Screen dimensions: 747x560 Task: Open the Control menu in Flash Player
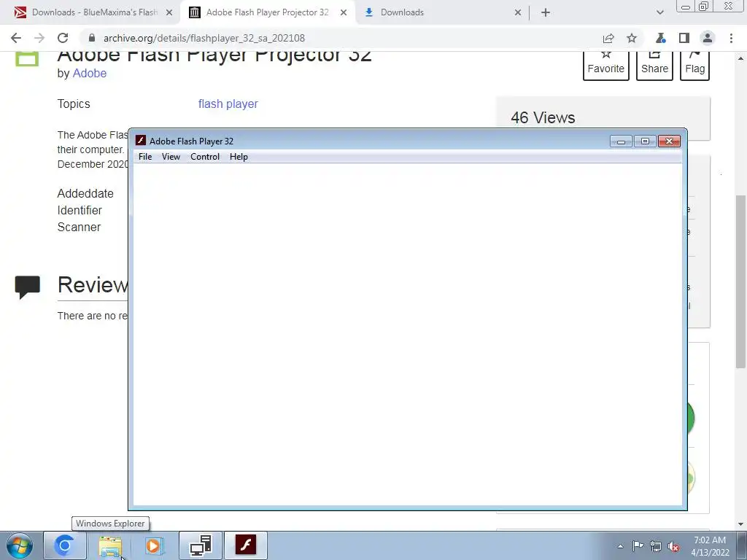tap(205, 157)
